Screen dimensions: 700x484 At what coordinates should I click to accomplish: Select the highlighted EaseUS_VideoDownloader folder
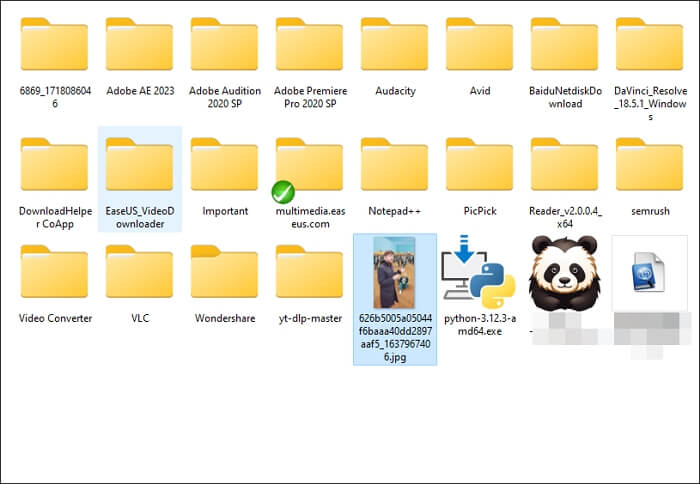click(139, 165)
